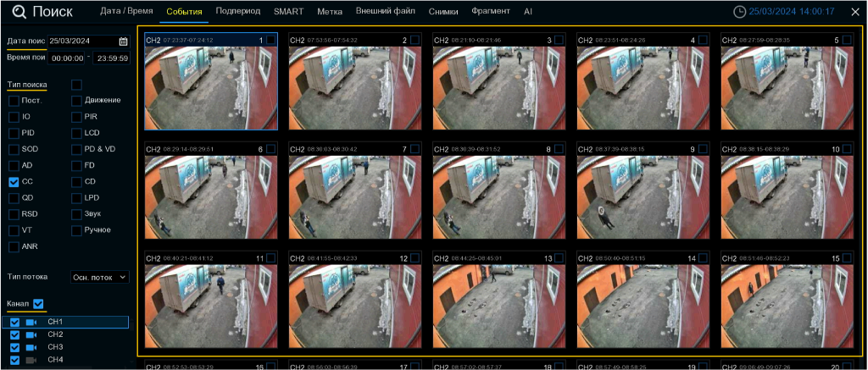
Task: Enable the VT checkbox
Action: (14, 230)
